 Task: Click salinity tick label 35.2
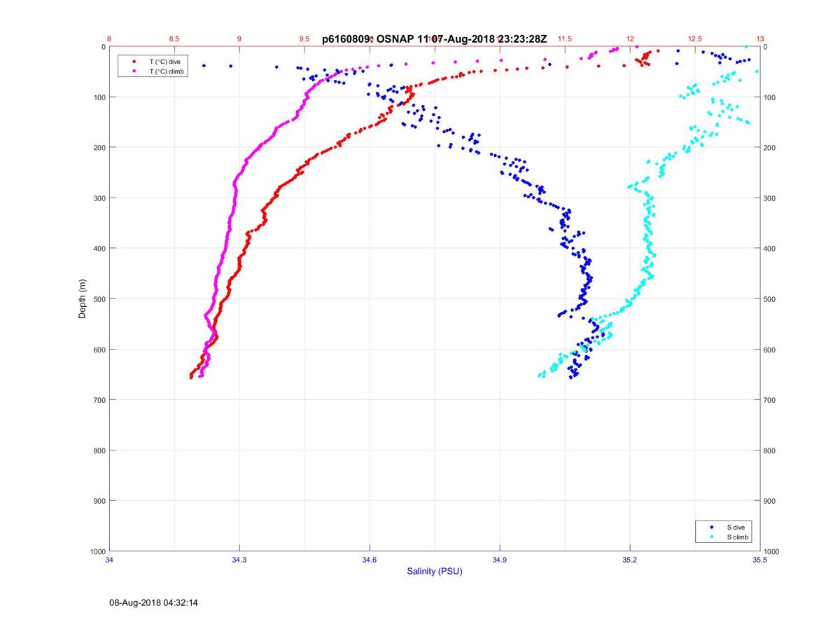pos(630,560)
